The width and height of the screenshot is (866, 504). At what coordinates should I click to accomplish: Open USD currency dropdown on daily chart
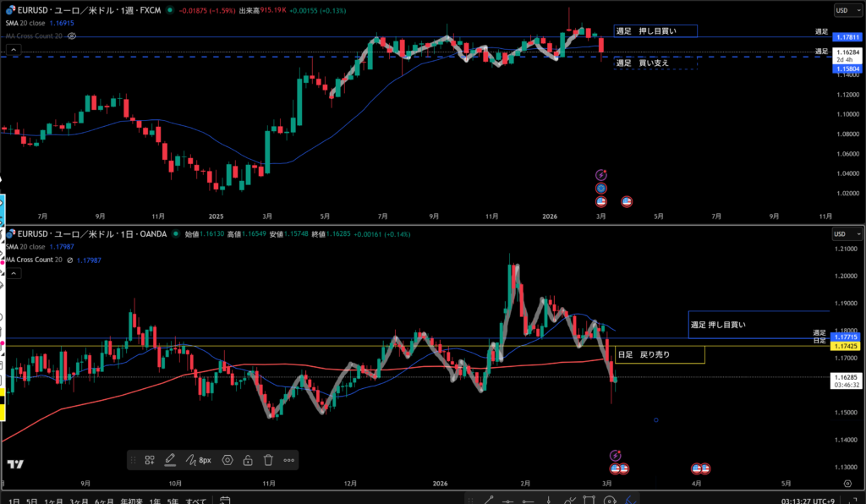(842, 233)
